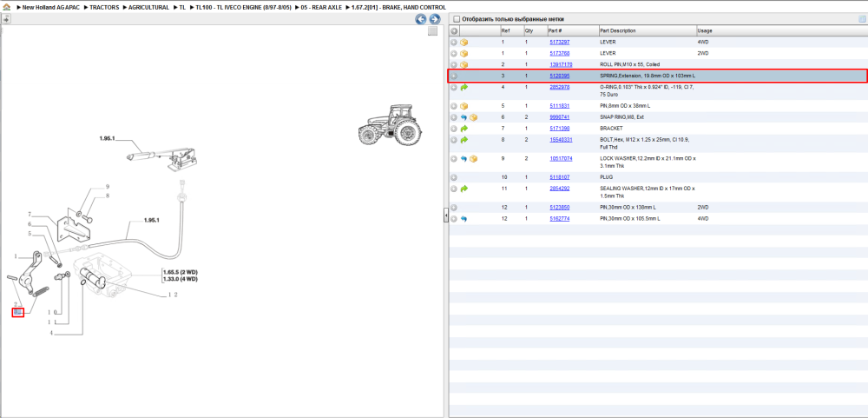Add snap ring 9990741 with plus icon
This screenshot has width=868, height=418.
point(454,117)
